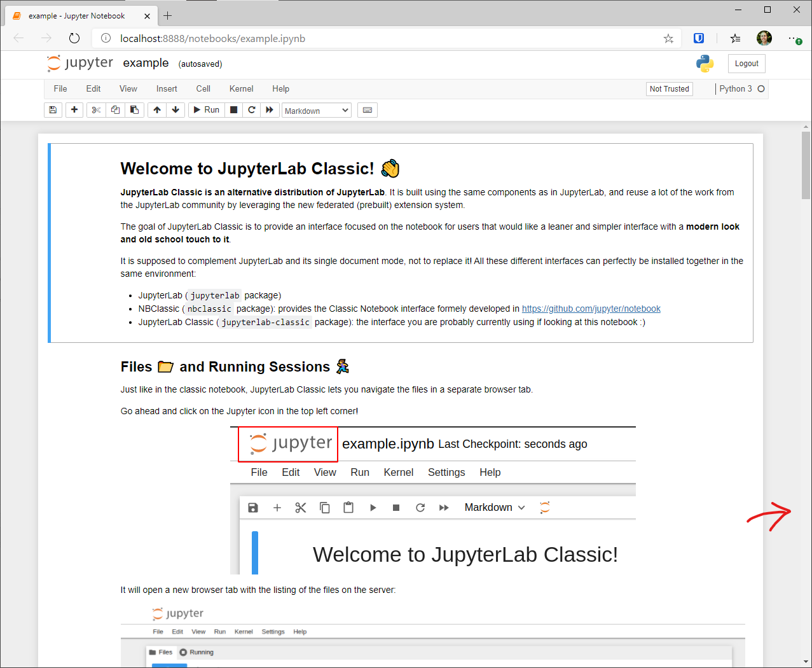Go back in browser history
Image resolution: width=812 pixels, height=668 pixels.
(18, 38)
